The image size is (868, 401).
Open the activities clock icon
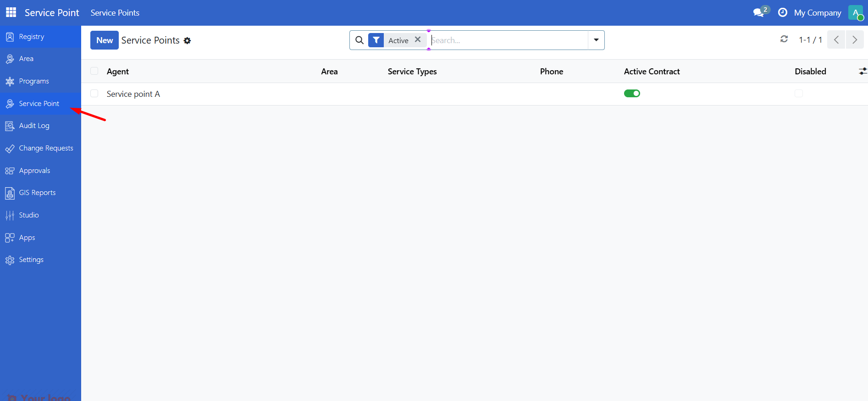point(783,12)
